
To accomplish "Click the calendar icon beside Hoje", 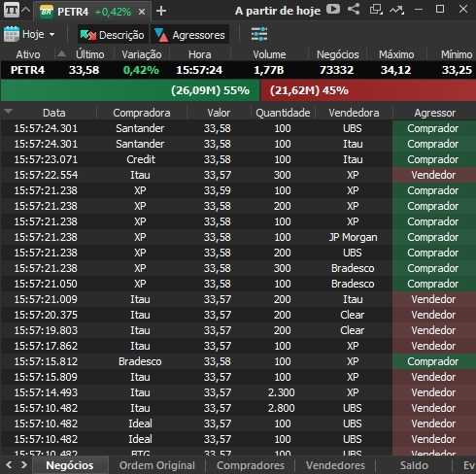I will click(x=12, y=34).
